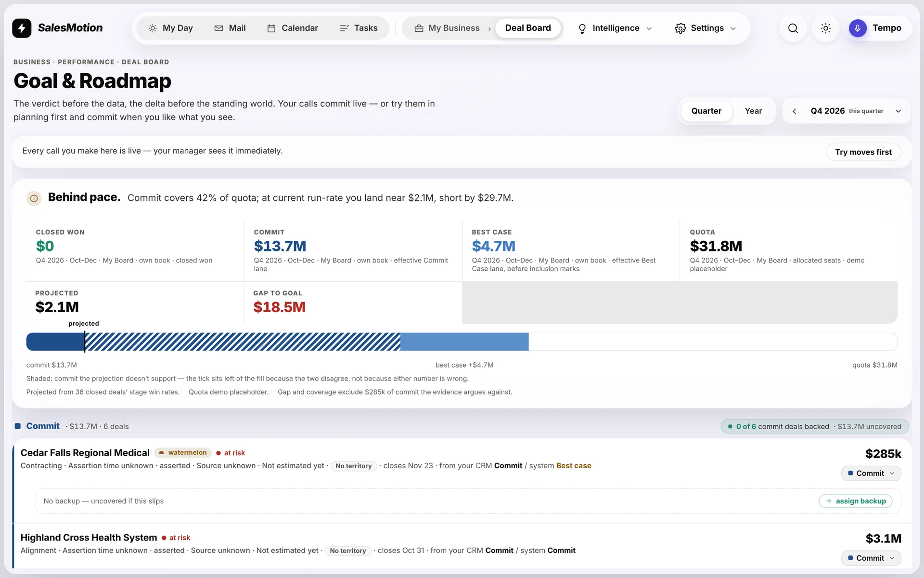Click the plus icon on assign backup
This screenshot has width=924, height=578.
point(829,501)
